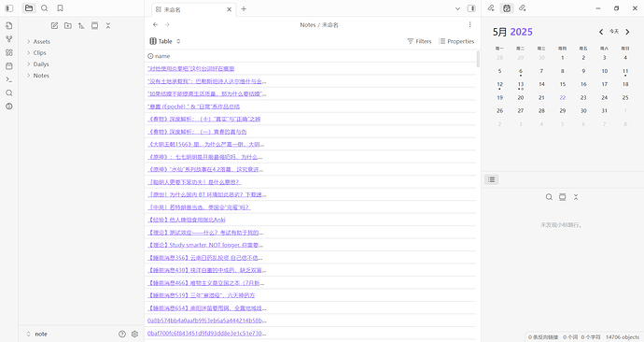644x342 pixels.
Task: Open the outline panel tab icon
Action: pos(492,179)
